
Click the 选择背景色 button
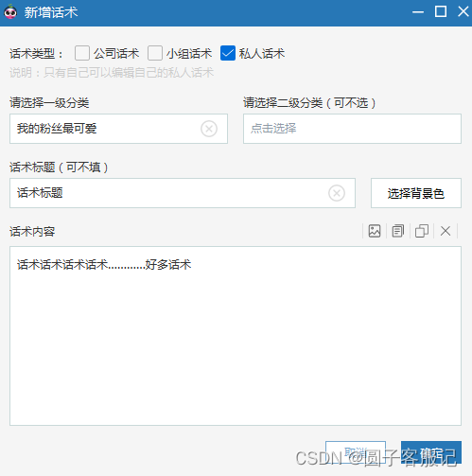[x=416, y=193]
